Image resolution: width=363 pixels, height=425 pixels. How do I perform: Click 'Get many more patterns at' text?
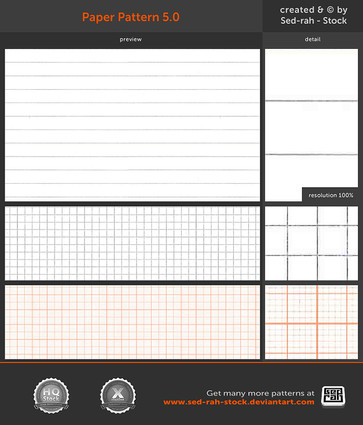pyautogui.click(x=260, y=393)
